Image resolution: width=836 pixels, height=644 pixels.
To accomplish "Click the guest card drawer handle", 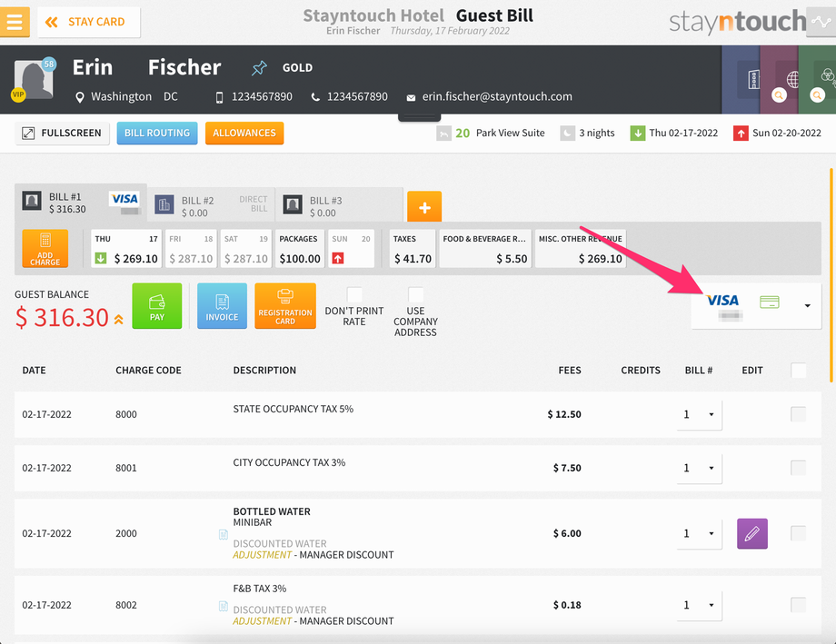I will click(419, 117).
